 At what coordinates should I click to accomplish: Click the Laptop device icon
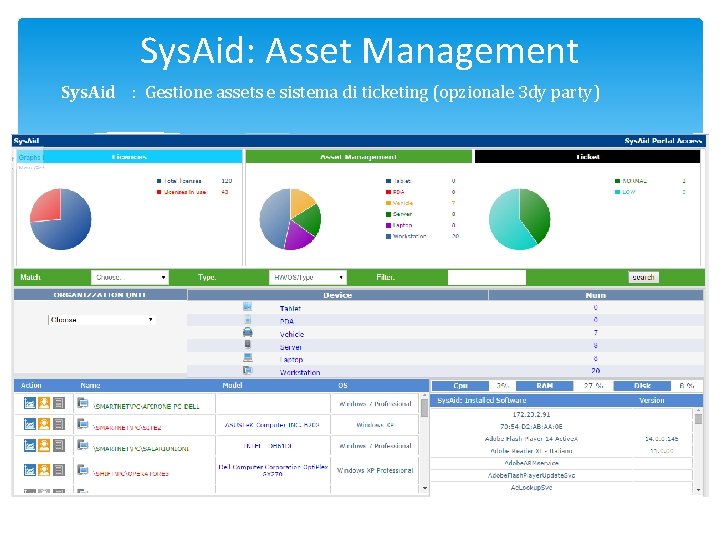point(248,357)
